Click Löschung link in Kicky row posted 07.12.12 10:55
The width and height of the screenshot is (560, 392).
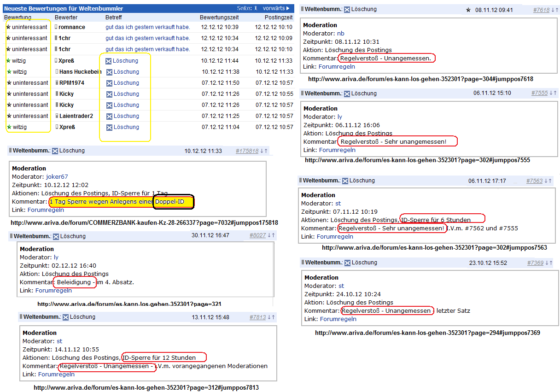[x=126, y=94]
